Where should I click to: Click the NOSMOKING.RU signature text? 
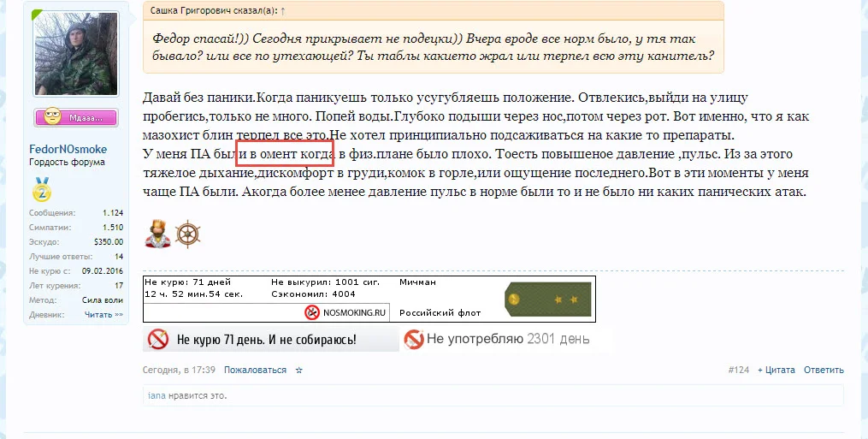tap(354, 312)
